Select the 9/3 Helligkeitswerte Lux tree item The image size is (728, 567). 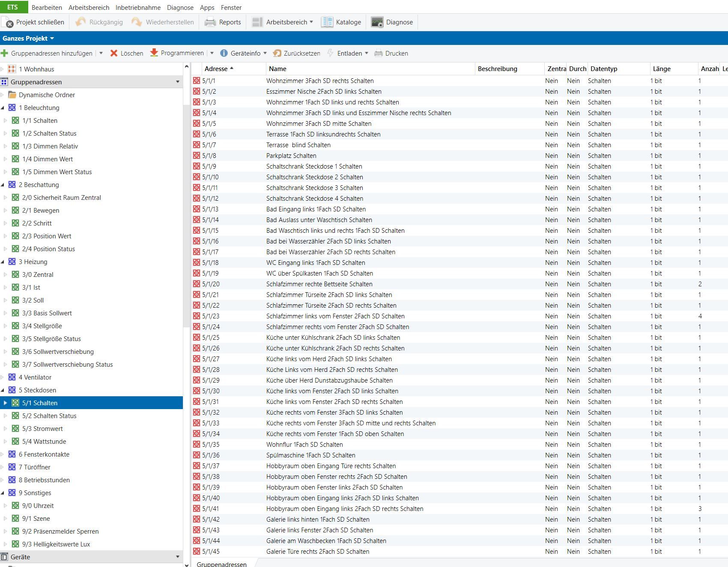pyautogui.click(x=56, y=544)
